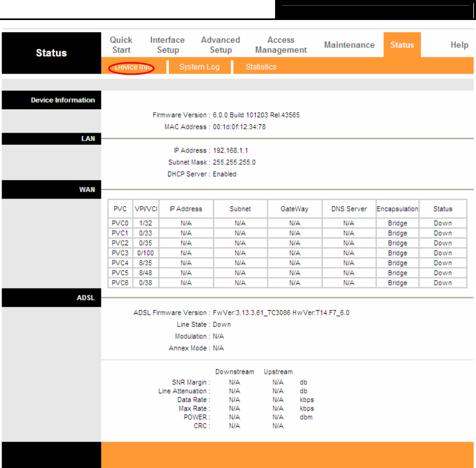476x468 pixels.
Task: Click the LAN IP address 192.168.1.1
Action: (230, 151)
